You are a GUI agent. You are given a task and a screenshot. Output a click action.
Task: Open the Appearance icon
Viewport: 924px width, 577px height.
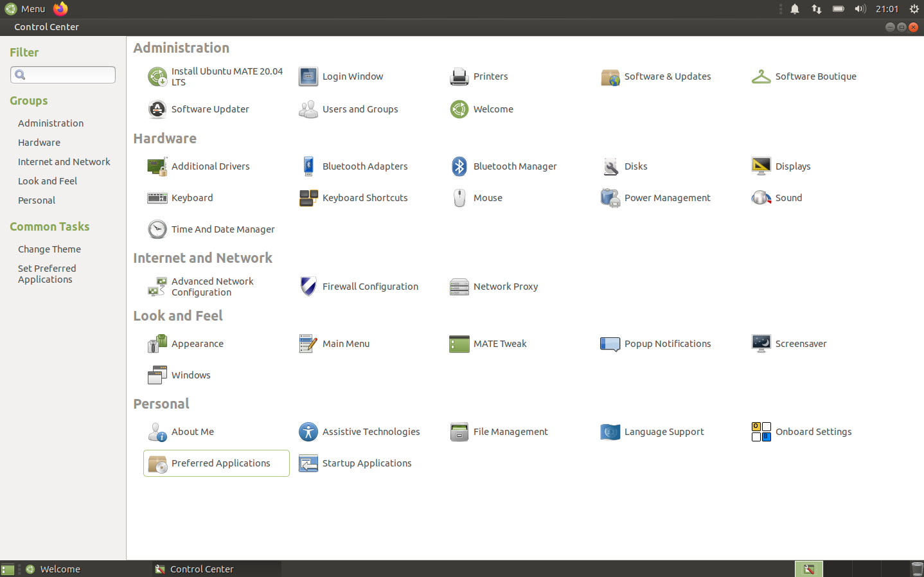pyautogui.click(x=157, y=344)
